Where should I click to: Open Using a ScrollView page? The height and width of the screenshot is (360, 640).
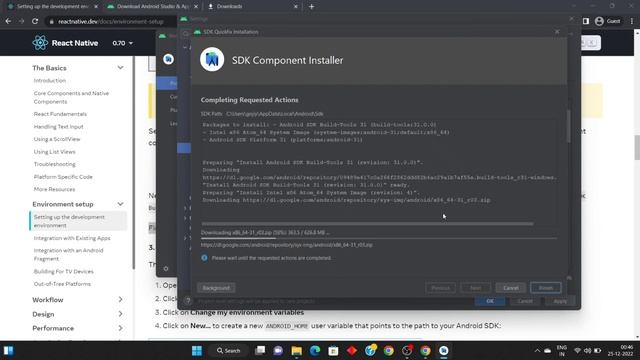coord(57,139)
